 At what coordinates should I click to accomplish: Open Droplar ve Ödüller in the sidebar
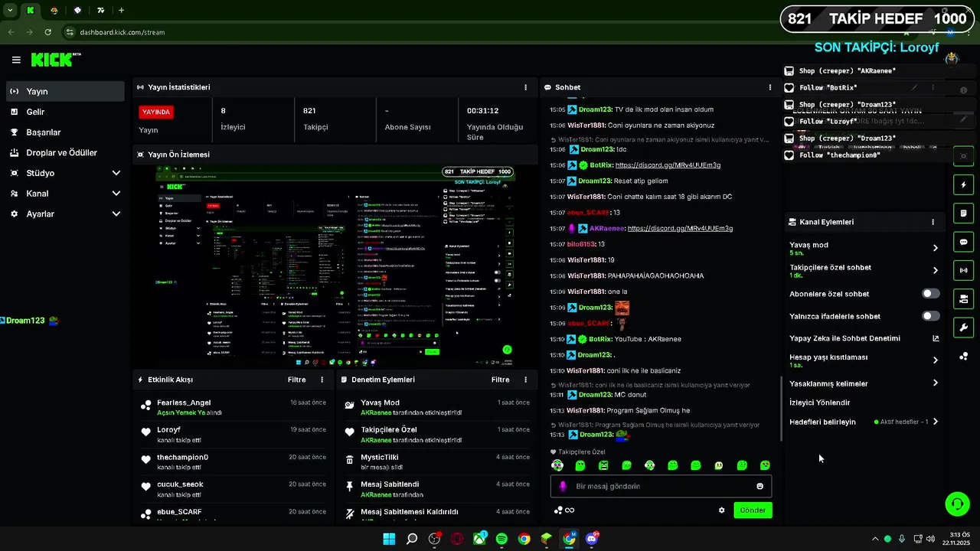pyautogui.click(x=65, y=152)
